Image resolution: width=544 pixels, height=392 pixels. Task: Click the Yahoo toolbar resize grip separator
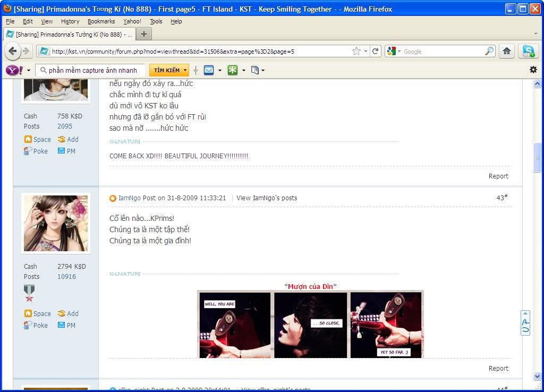pyautogui.click(x=195, y=71)
